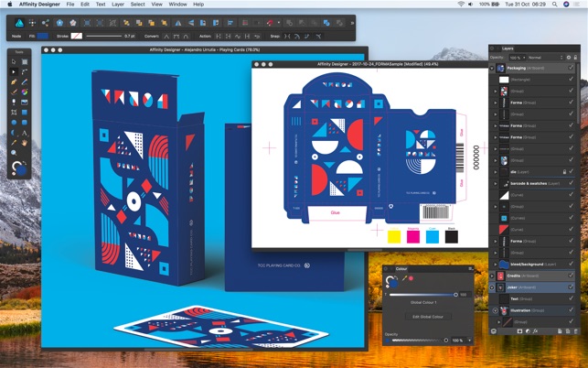This screenshot has width=588, height=368.
Task: Open the Layer menu
Action: click(118, 5)
